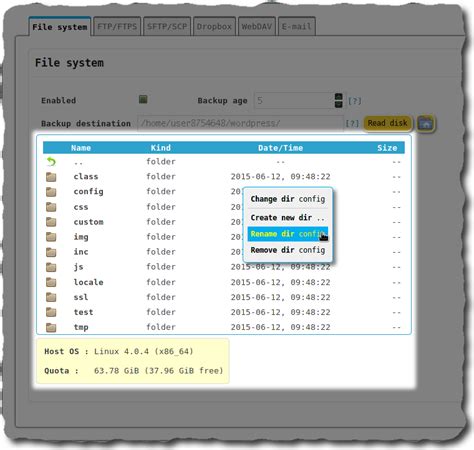Click the folder icon next to ssl
This screenshot has width=474, height=450.
pyautogui.click(x=51, y=297)
